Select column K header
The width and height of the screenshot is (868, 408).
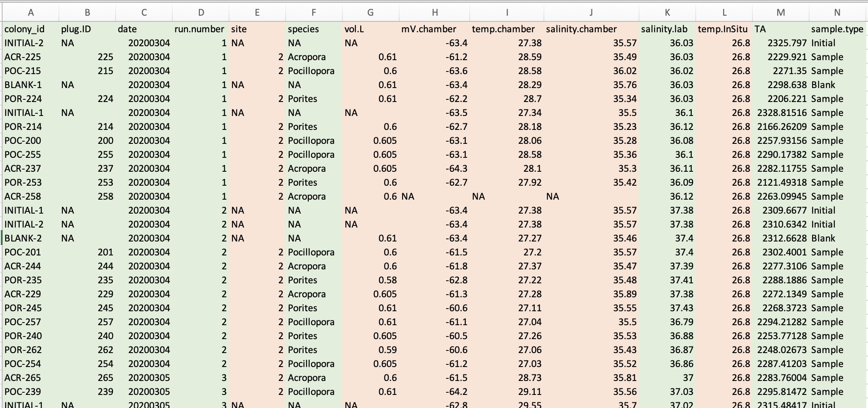coord(667,13)
